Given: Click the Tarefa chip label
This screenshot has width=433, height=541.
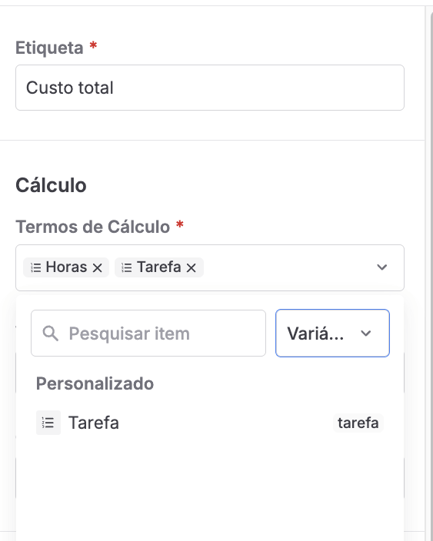Looking at the screenshot, I should (159, 267).
